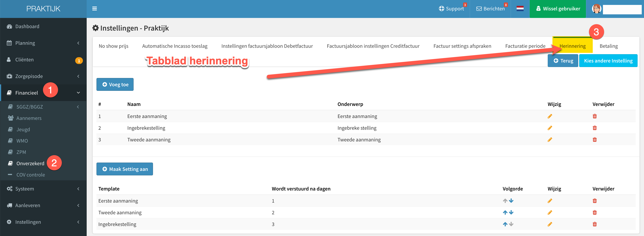Click the Planning calendar icon
The width and height of the screenshot is (644, 236).
(x=9, y=43)
